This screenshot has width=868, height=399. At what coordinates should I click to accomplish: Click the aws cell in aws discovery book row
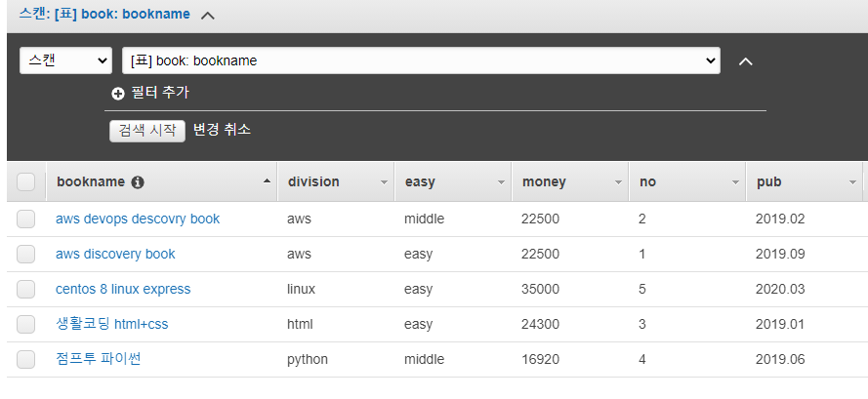tap(299, 254)
